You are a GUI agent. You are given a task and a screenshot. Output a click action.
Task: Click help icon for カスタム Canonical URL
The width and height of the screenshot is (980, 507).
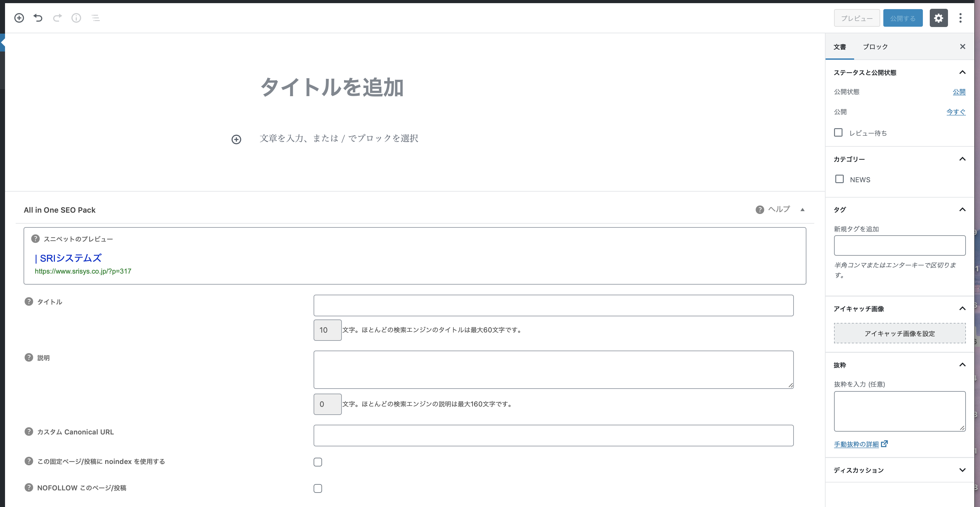point(29,431)
